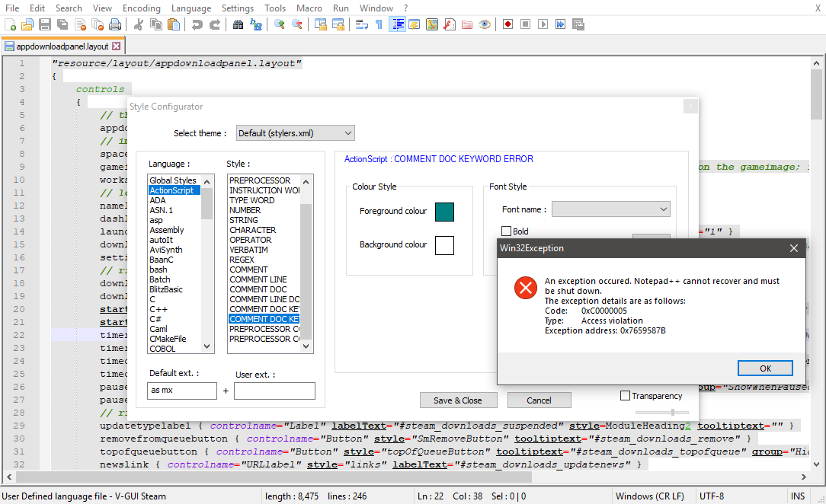Click Cancel in Style Configurator
826x504 pixels.
[539, 400]
